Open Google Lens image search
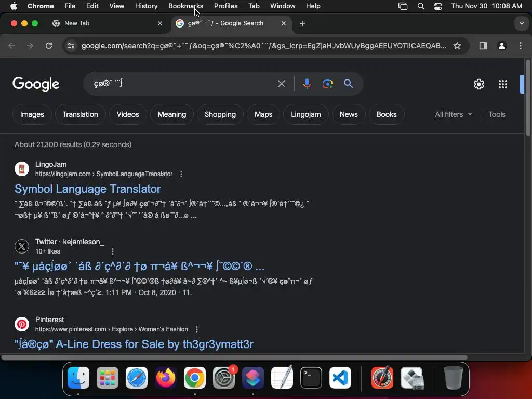Screen dimensions: 532x399 327,84
